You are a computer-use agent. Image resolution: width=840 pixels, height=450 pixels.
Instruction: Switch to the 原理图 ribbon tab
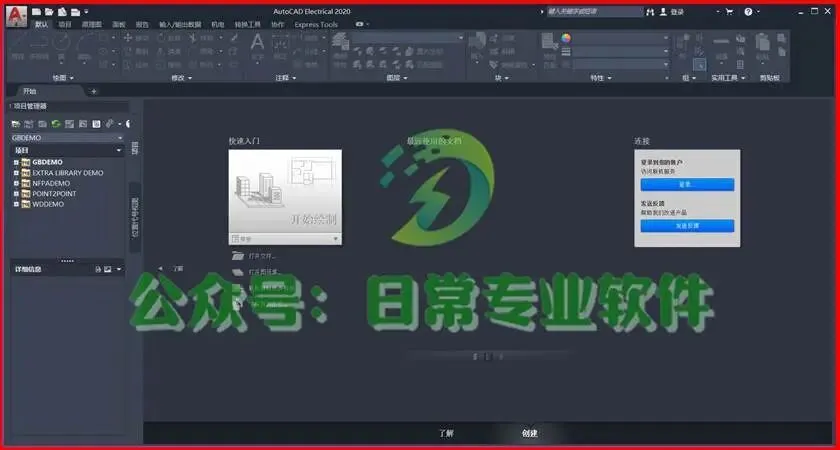(92, 25)
